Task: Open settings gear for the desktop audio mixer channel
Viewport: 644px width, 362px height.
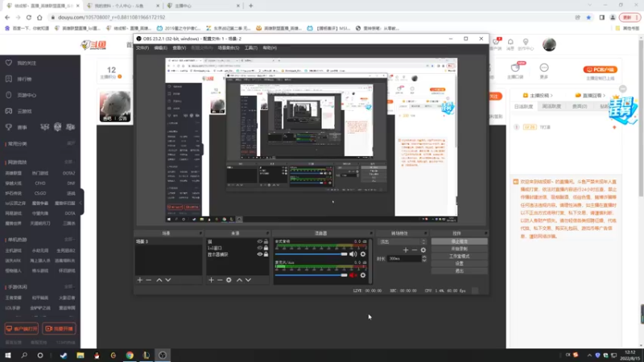Action: coord(363,254)
